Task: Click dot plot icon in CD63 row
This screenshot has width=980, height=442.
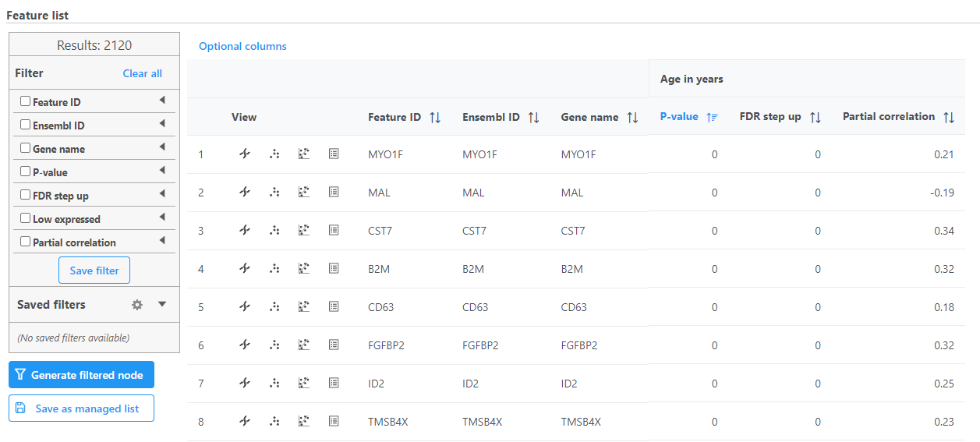Action: (274, 307)
